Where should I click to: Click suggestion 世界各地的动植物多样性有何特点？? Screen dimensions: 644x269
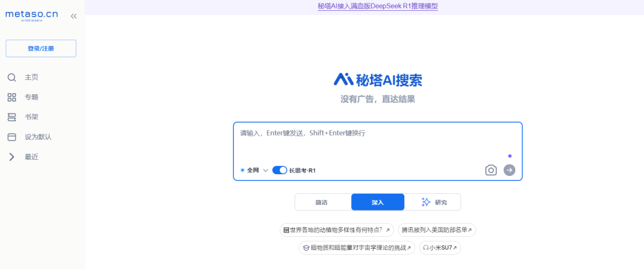[x=337, y=230]
